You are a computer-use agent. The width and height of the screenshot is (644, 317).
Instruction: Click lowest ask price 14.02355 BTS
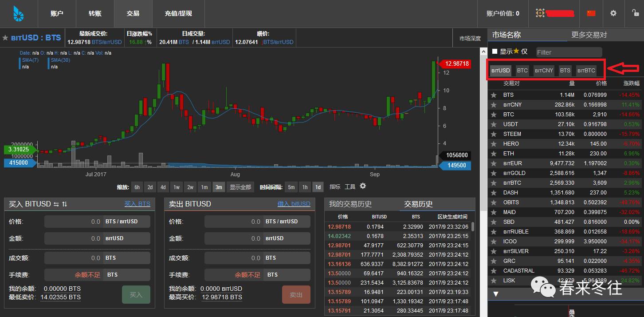pyautogui.click(x=61, y=297)
